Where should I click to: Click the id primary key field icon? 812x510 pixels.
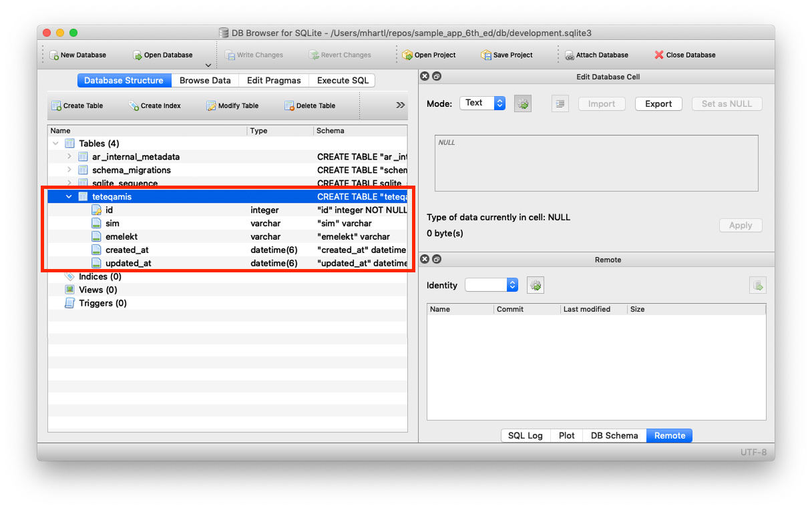[96, 210]
